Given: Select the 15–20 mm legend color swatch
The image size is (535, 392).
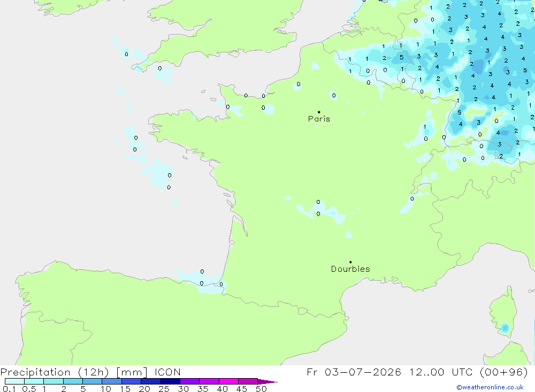Looking at the screenshot, I should point(132,381).
